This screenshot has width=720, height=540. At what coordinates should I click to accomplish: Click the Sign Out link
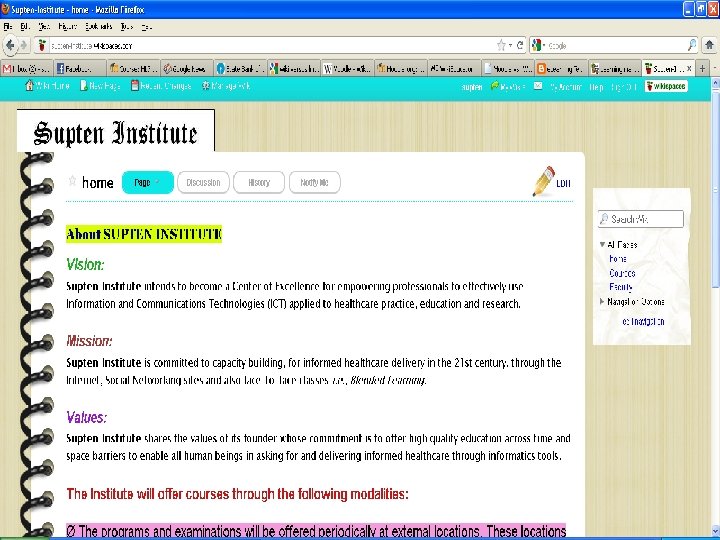(x=624, y=86)
